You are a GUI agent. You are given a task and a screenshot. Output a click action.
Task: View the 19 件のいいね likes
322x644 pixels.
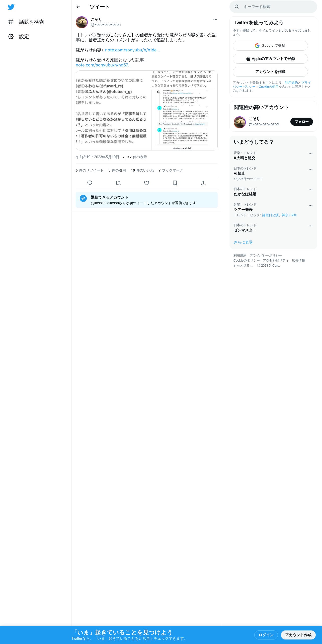(142, 170)
